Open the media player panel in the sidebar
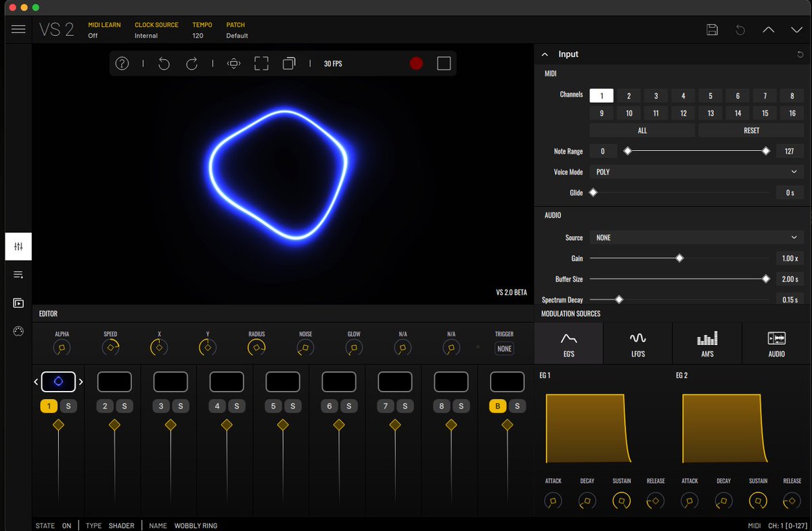 pyautogui.click(x=18, y=302)
